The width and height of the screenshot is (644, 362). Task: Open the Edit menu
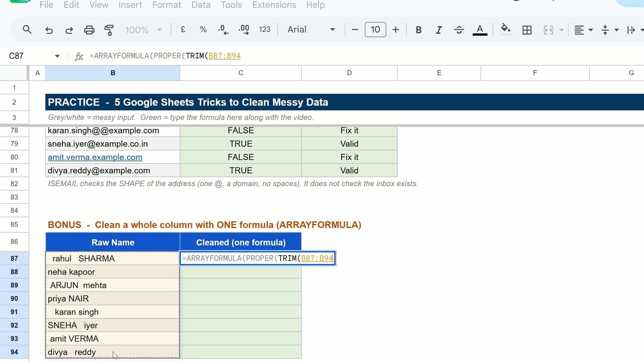pyautogui.click(x=71, y=5)
